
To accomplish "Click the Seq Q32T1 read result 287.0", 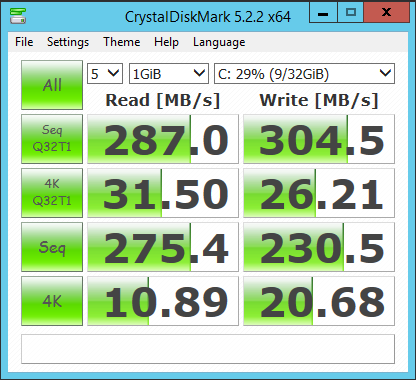I will [x=163, y=139].
